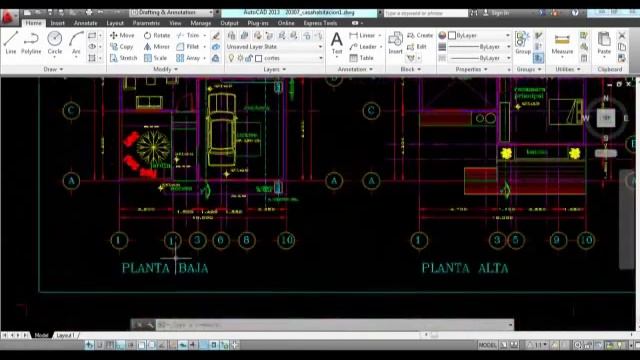Screen dimensions: 640x360
Task: Open Layer Properties manager icon
Action: (x=231, y=36)
